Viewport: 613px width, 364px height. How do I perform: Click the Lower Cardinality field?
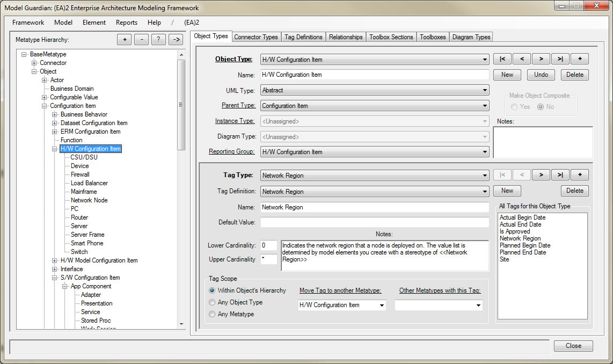click(x=268, y=245)
